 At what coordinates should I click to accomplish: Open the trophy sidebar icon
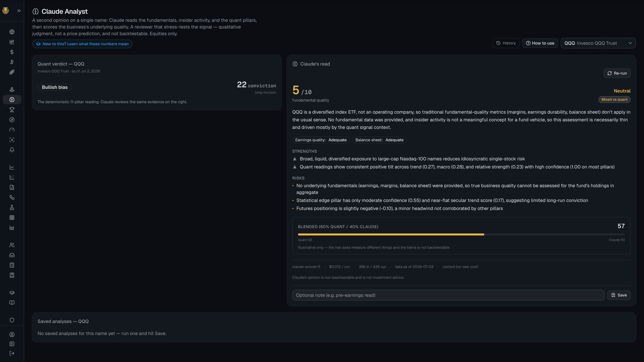click(x=12, y=110)
